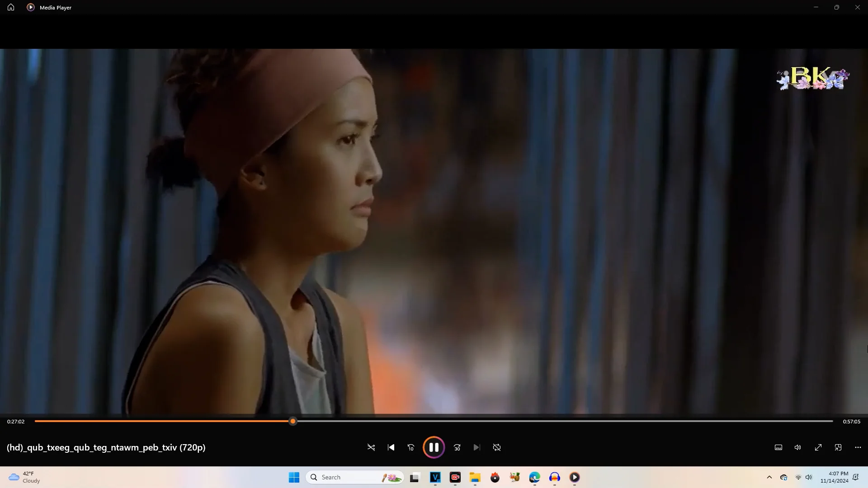Viewport: 868px width, 488px height.
Task: Open the weather widget
Action: tap(25, 477)
